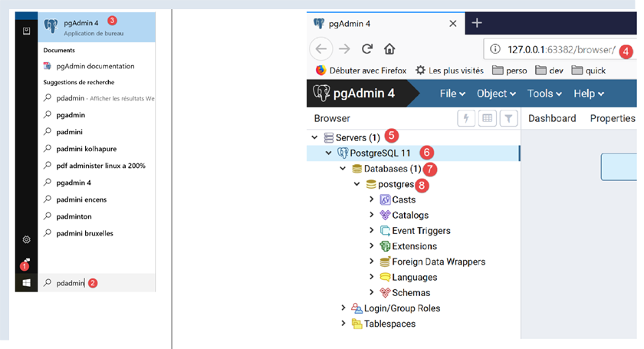The width and height of the screenshot is (644, 349).
Task: Expand the Casts tree node
Action: point(372,199)
